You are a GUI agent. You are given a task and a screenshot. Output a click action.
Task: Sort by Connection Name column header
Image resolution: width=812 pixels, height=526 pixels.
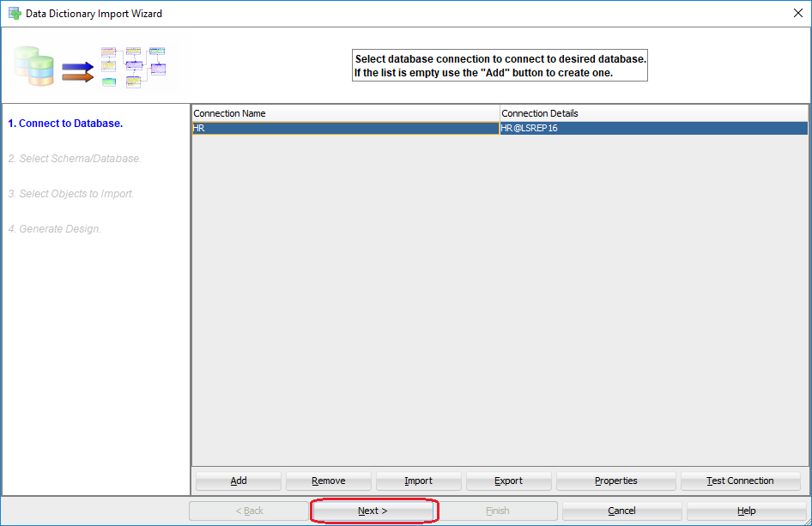click(345, 113)
